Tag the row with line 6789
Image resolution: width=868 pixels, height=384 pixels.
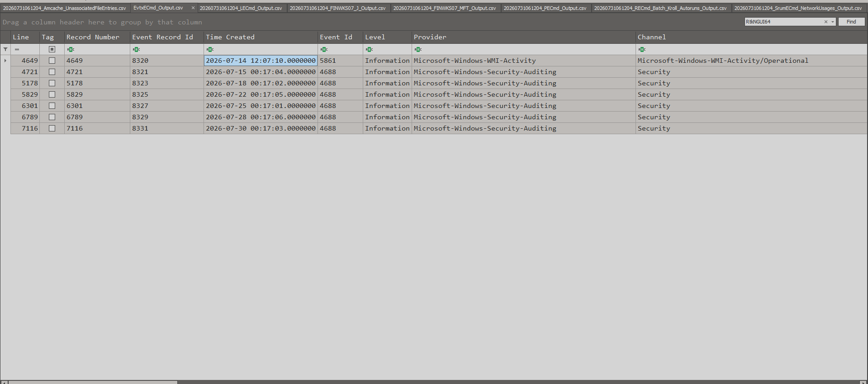(x=52, y=117)
